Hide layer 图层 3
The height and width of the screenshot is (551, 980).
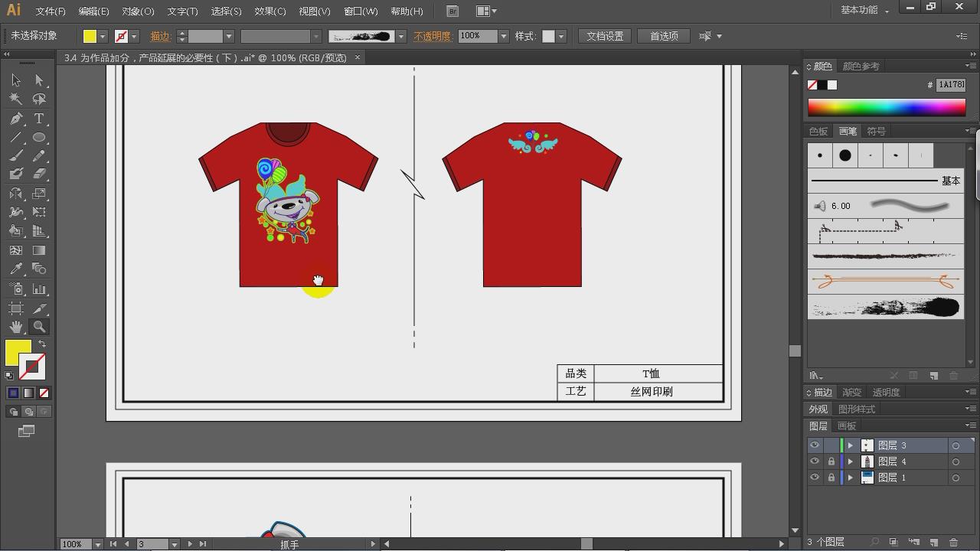pos(815,445)
